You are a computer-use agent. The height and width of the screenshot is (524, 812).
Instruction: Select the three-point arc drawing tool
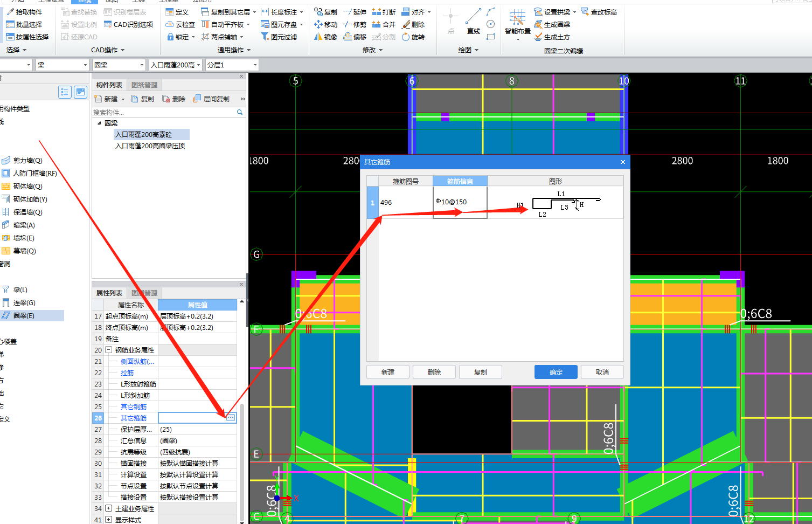[x=490, y=11]
